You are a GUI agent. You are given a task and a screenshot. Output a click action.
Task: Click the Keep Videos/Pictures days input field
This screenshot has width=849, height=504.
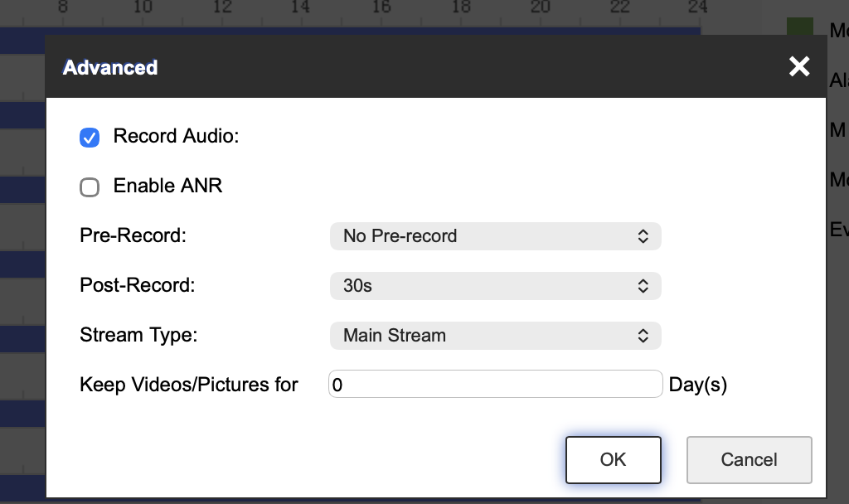(x=495, y=384)
